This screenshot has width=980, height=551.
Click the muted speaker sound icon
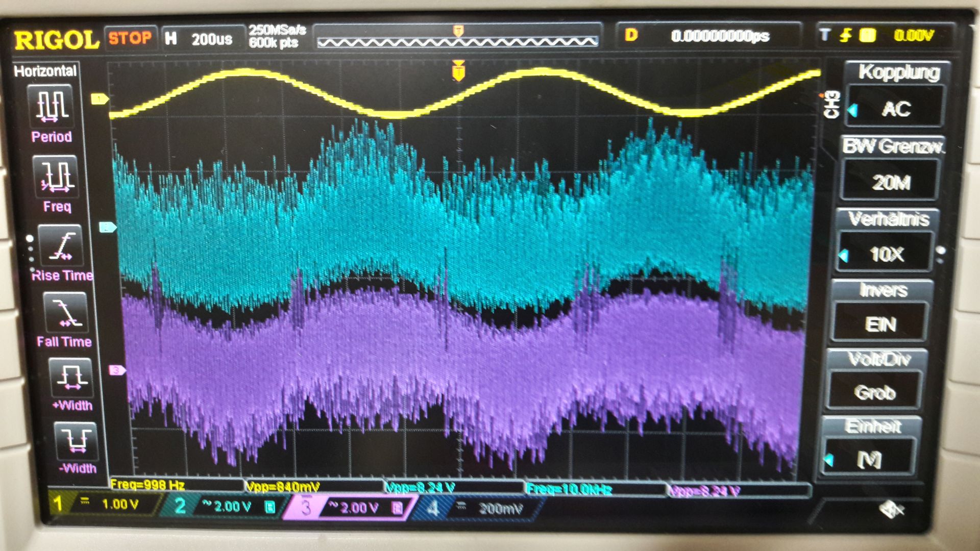(892, 508)
